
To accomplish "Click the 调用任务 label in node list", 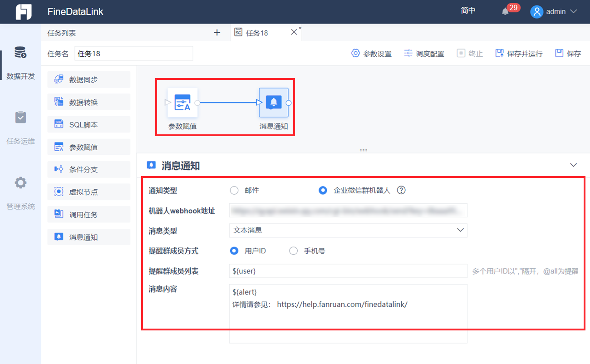I will point(84,215).
